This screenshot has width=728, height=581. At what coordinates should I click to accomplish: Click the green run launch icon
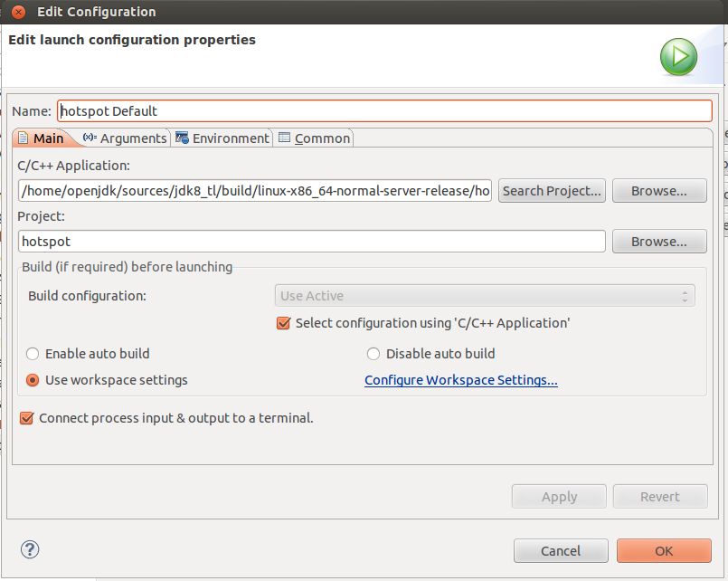[x=678, y=57]
